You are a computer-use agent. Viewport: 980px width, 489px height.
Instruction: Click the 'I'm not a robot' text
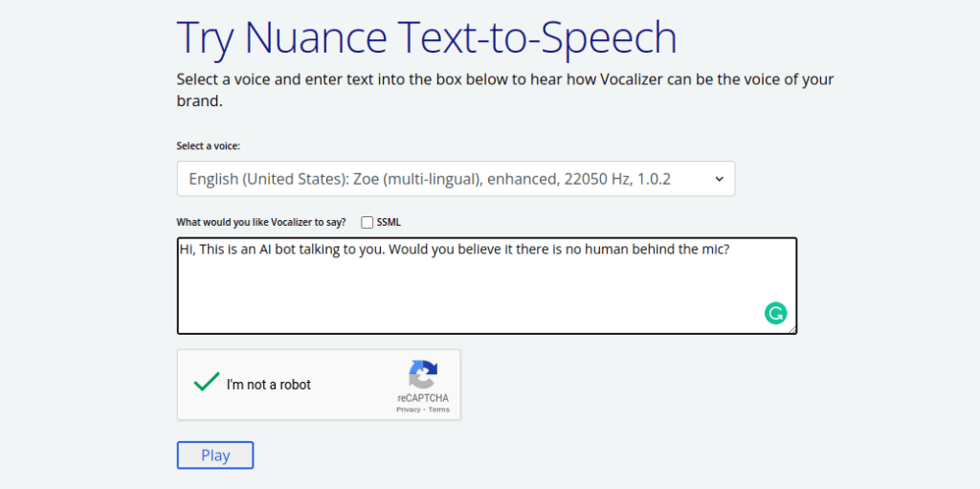[269, 385]
